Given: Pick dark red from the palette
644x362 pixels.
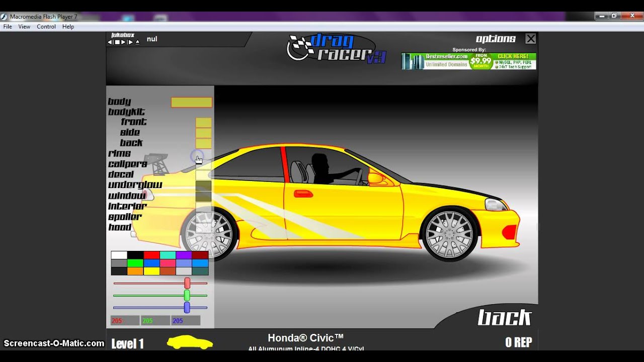Looking at the screenshot, I should pos(200,255).
